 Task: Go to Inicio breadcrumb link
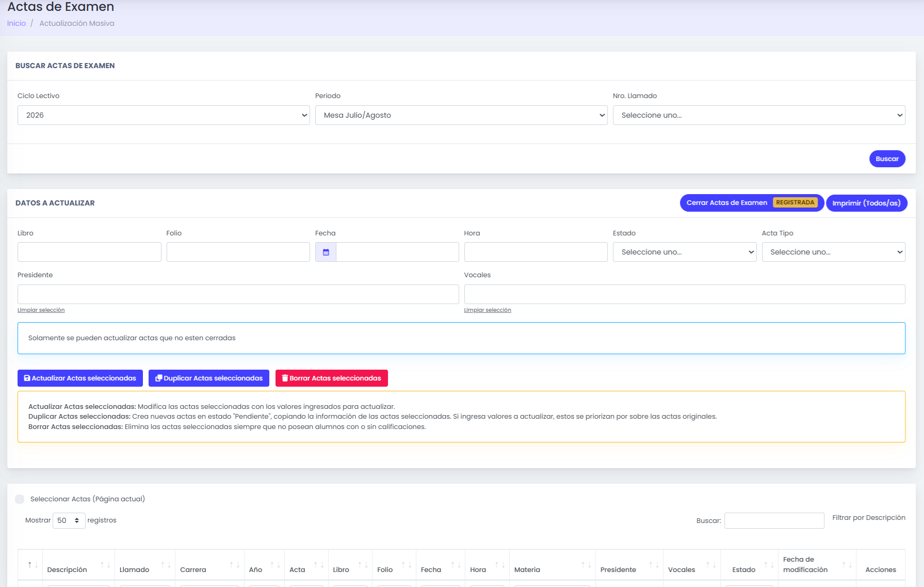click(x=17, y=23)
